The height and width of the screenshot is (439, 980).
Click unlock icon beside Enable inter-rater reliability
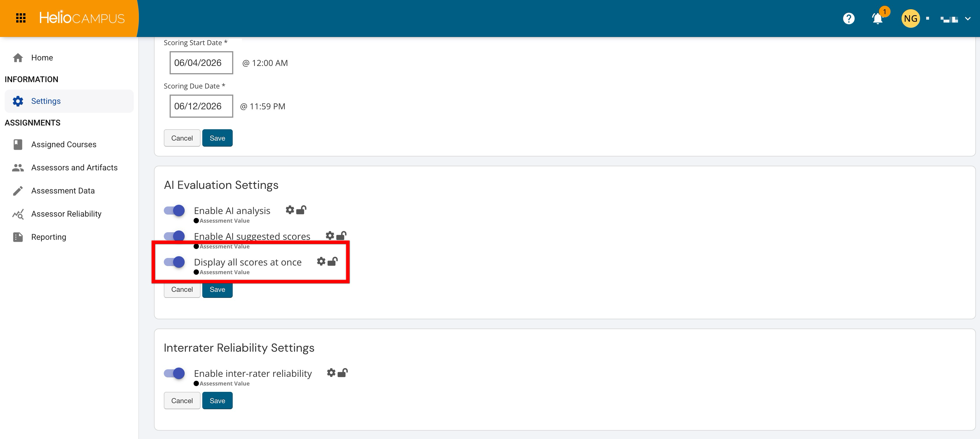[x=342, y=373]
